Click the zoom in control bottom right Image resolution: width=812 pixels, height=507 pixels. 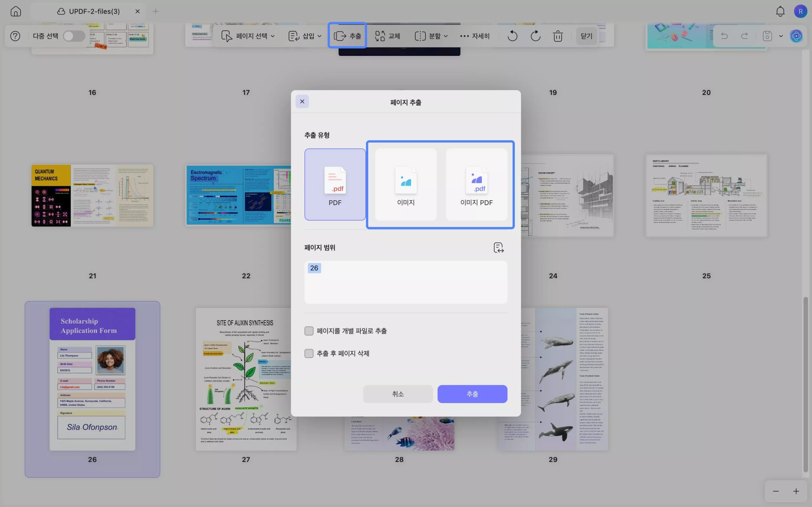(x=796, y=491)
